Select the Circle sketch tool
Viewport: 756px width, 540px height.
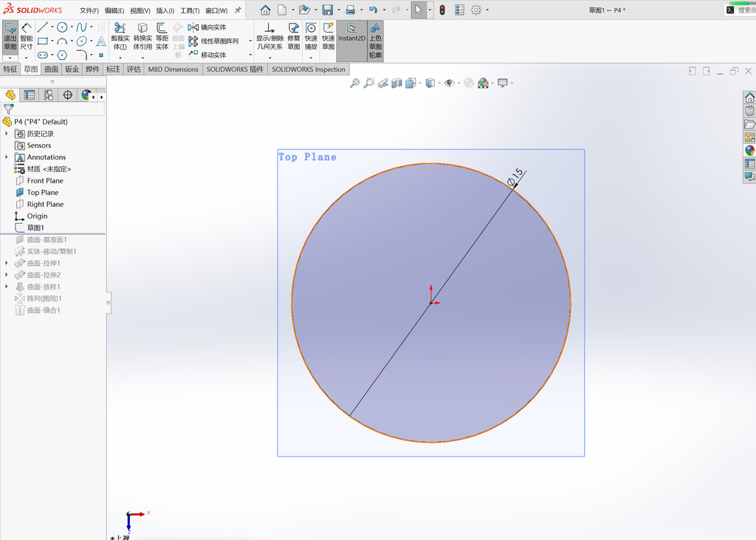(x=62, y=27)
